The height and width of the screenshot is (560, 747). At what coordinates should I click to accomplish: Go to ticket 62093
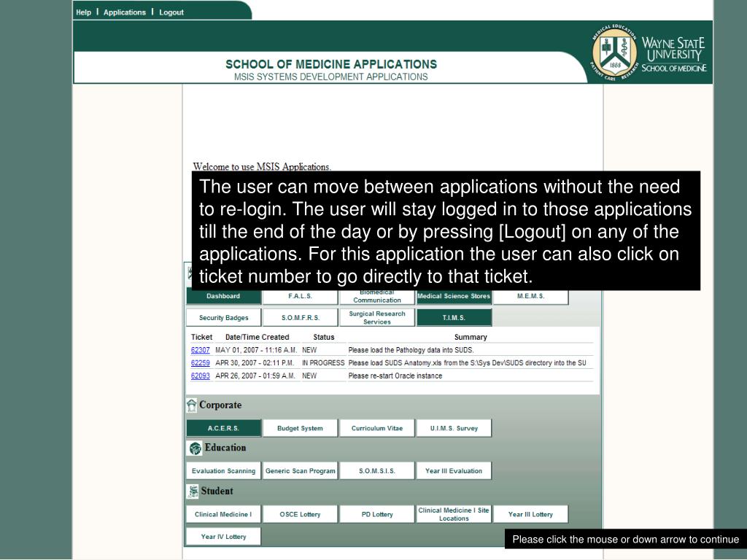coord(200,376)
